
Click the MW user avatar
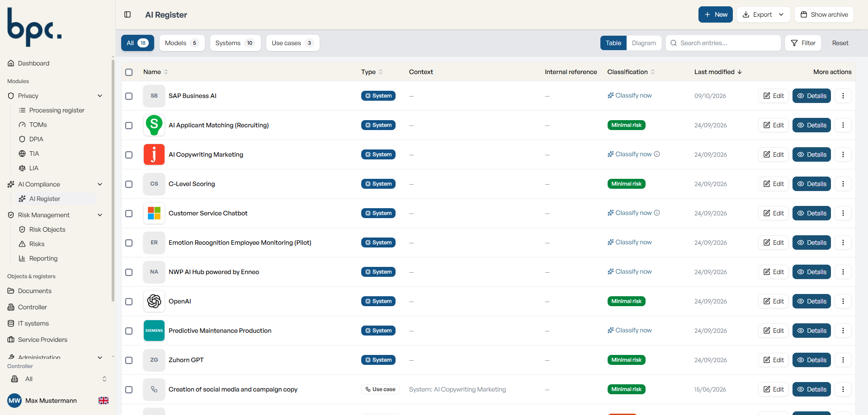tap(14, 401)
